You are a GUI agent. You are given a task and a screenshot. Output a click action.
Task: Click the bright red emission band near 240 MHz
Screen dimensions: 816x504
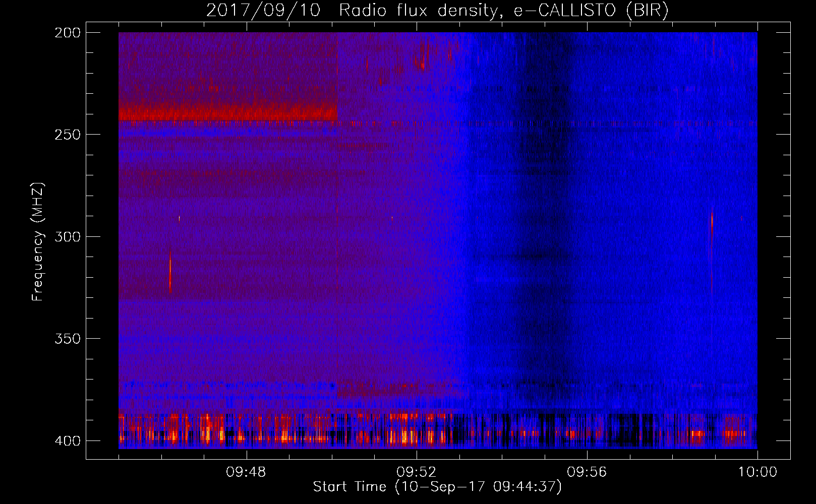tap(228, 112)
